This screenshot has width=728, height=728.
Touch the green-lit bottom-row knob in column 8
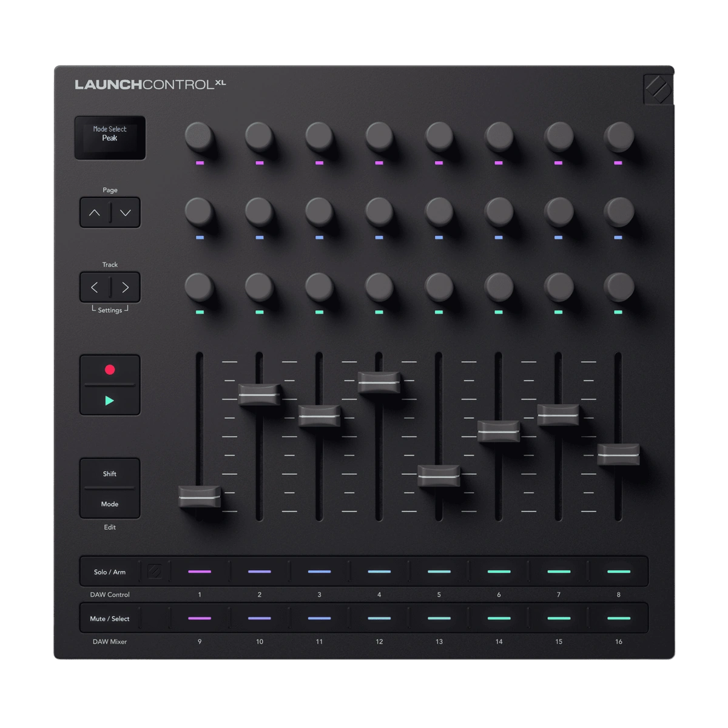tap(618, 286)
